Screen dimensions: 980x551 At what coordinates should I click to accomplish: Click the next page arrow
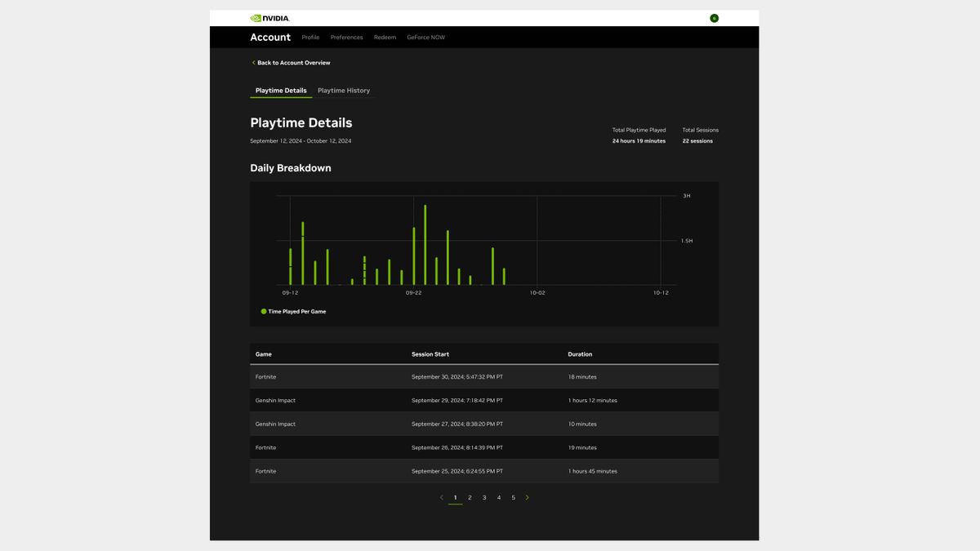point(527,497)
